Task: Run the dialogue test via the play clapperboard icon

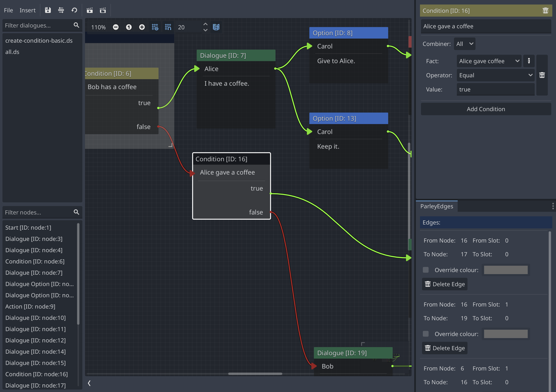Action: pos(90,10)
